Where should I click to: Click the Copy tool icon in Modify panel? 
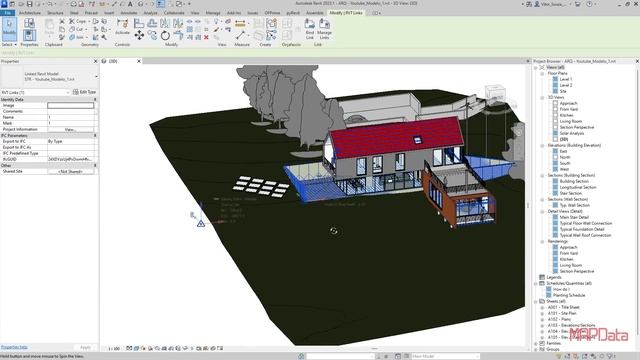tap(152, 36)
